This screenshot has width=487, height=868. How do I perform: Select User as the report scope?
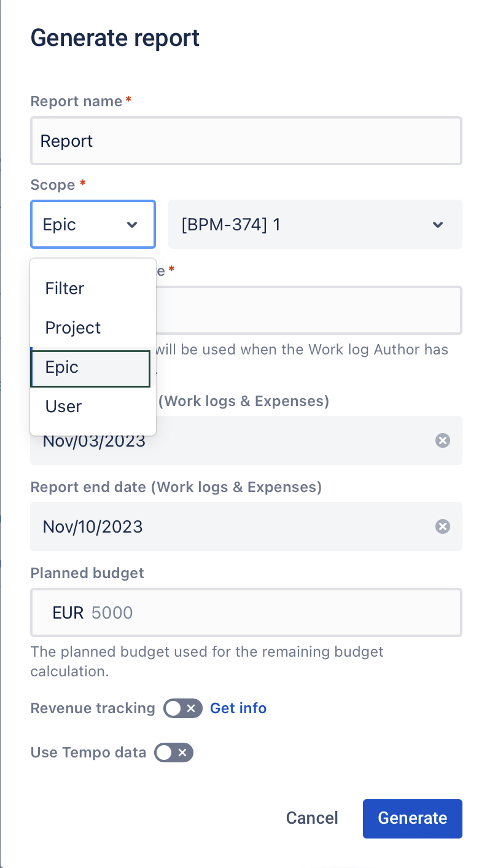(64, 406)
